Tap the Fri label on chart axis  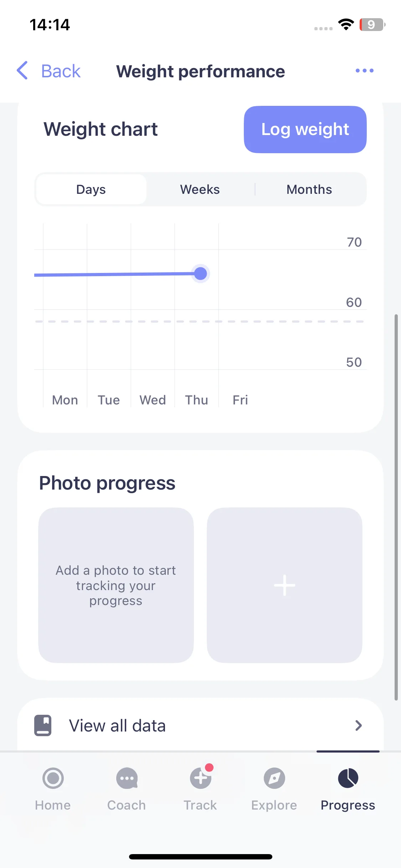(x=240, y=400)
